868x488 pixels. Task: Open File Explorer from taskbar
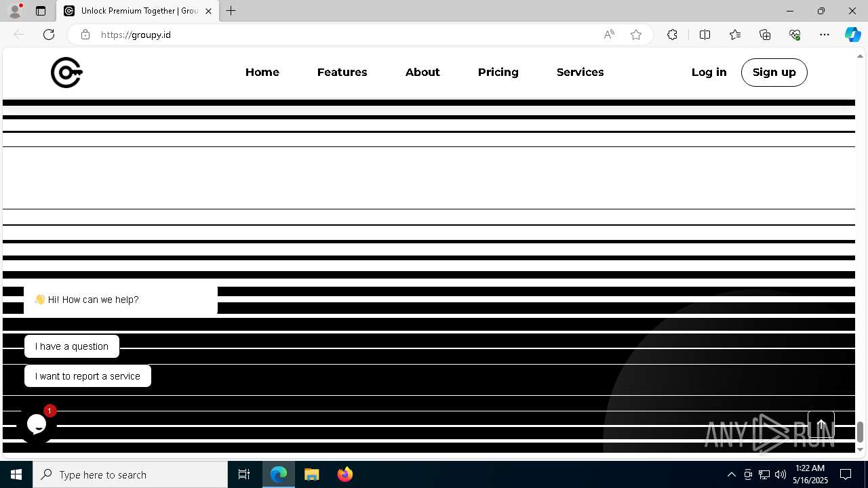tap(312, 474)
